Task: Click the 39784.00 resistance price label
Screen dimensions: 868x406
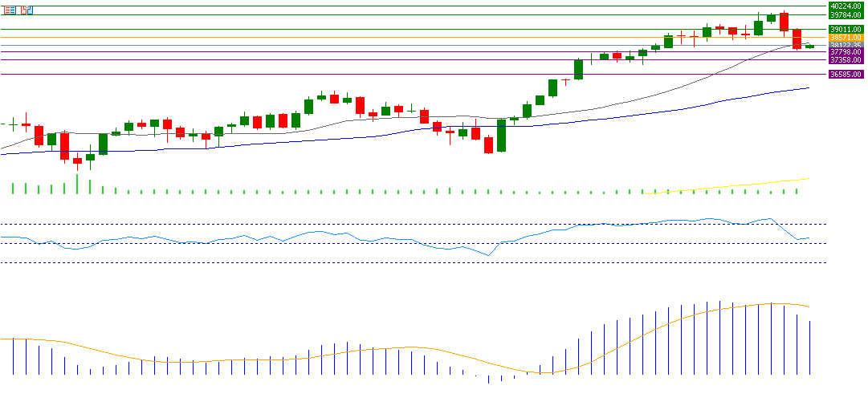Action: point(846,14)
